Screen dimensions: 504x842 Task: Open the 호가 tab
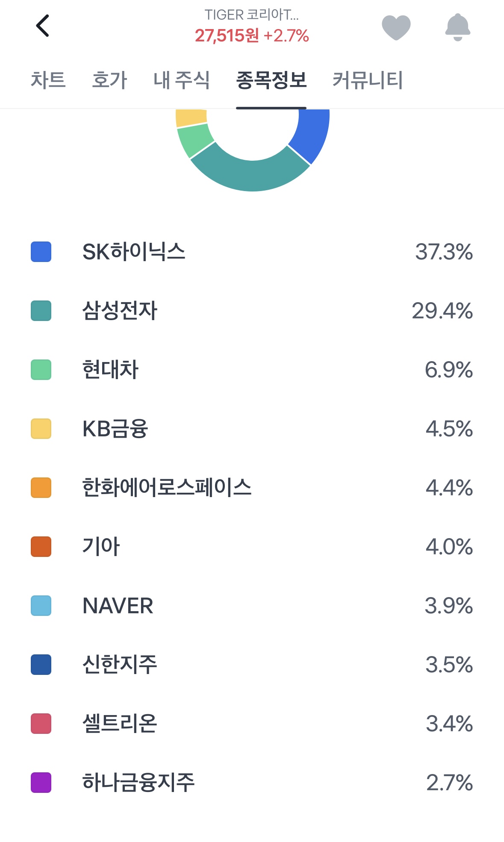[109, 80]
